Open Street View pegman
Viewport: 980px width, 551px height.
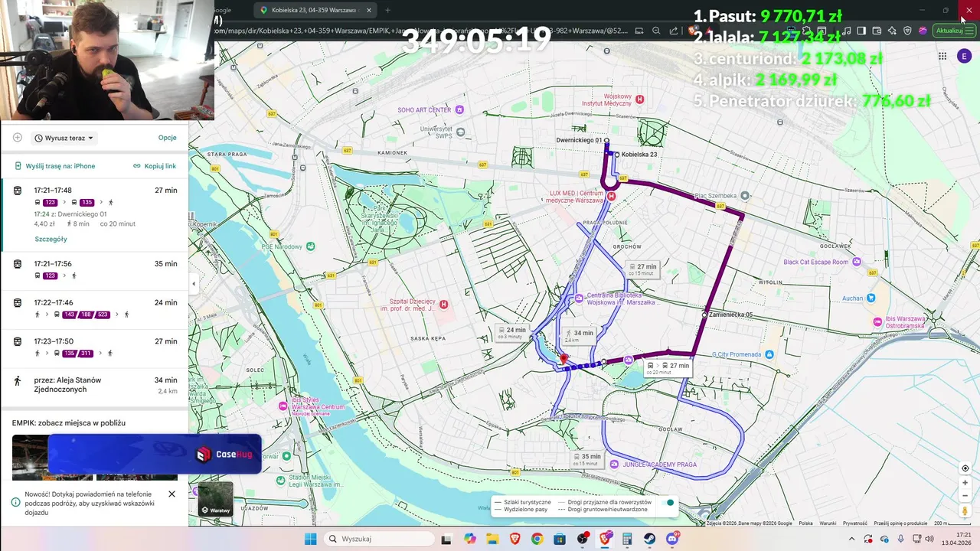[x=965, y=510]
